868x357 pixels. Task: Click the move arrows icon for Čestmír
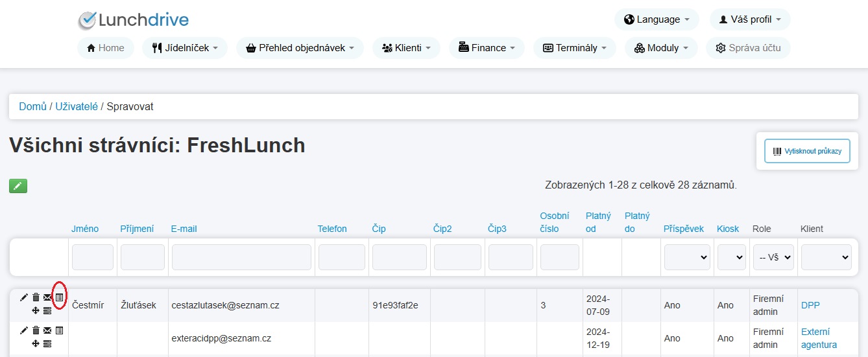(x=36, y=310)
